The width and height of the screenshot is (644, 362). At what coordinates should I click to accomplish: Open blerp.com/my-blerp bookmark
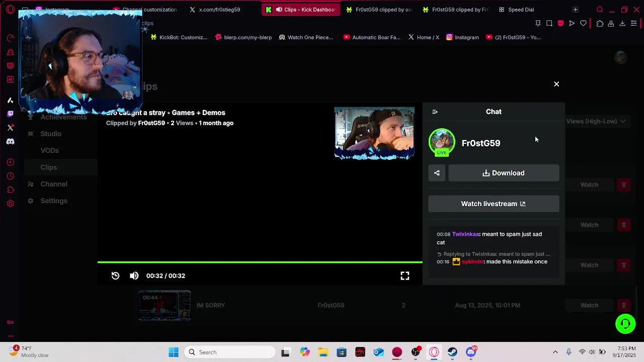[243, 37]
